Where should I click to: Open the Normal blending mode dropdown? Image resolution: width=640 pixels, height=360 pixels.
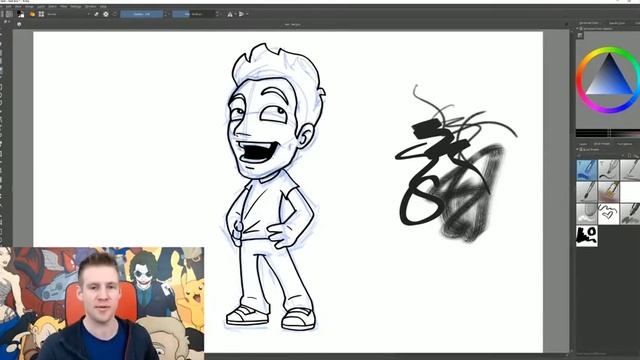[69, 14]
